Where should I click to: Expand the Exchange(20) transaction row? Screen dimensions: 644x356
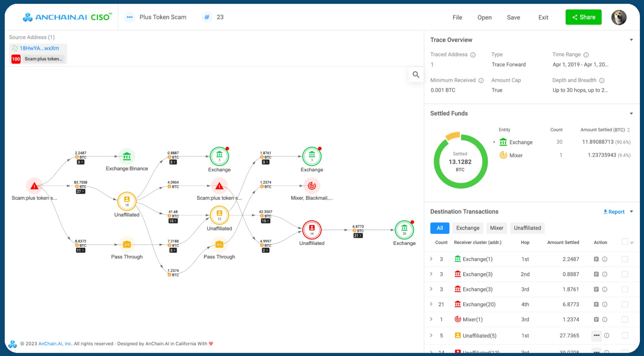[431, 304]
